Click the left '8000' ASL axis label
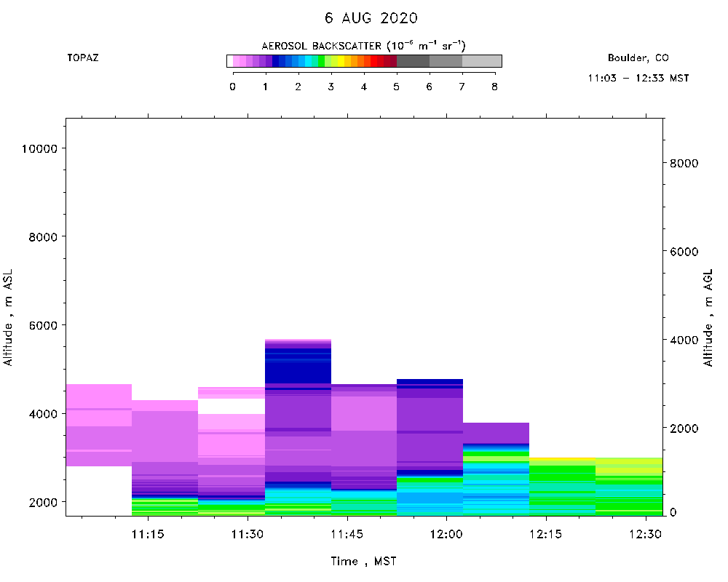Viewport: 728px width, 582px height. (x=43, y=237)
